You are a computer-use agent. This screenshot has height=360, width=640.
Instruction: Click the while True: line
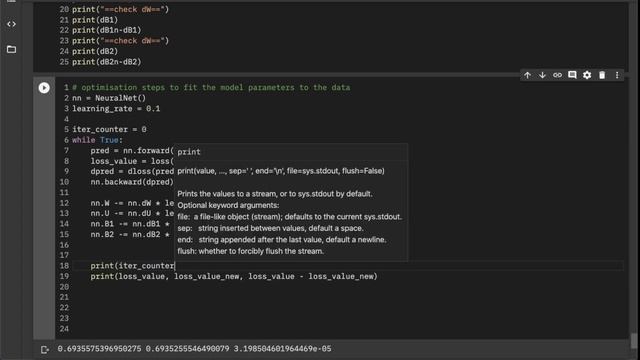click(x=98, y=140)
